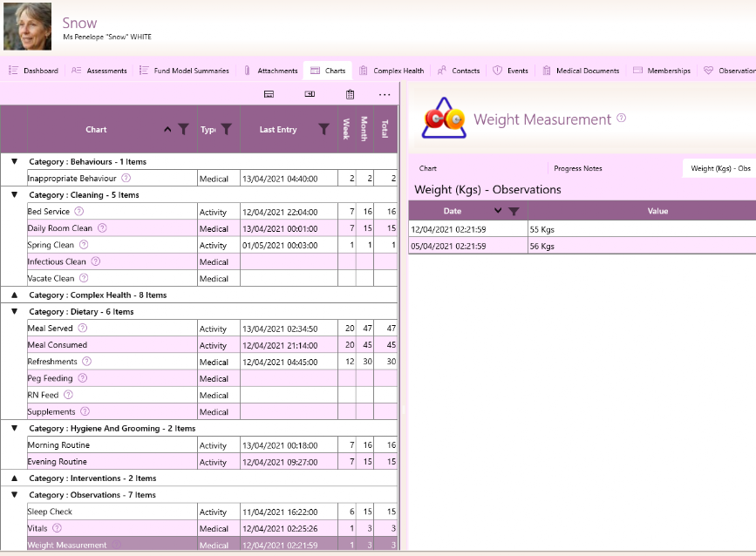Open the Dashboard tab
756x556 pixels.
point(33,71)
